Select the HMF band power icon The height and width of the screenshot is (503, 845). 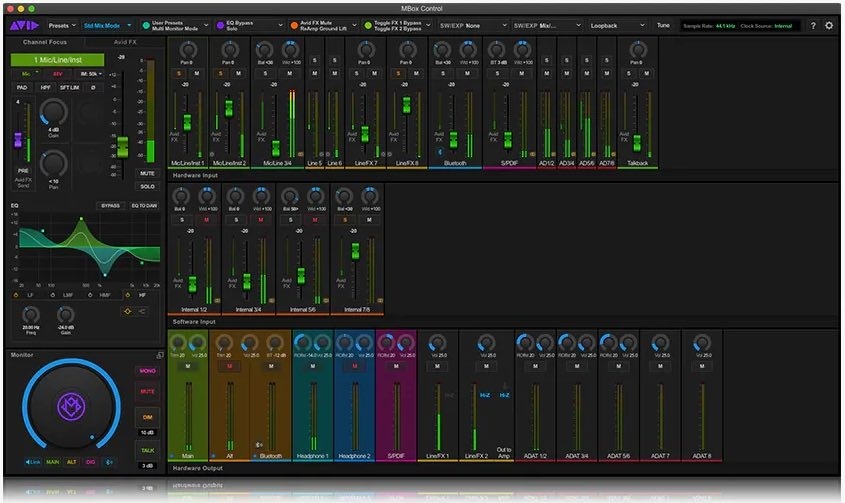89,295
